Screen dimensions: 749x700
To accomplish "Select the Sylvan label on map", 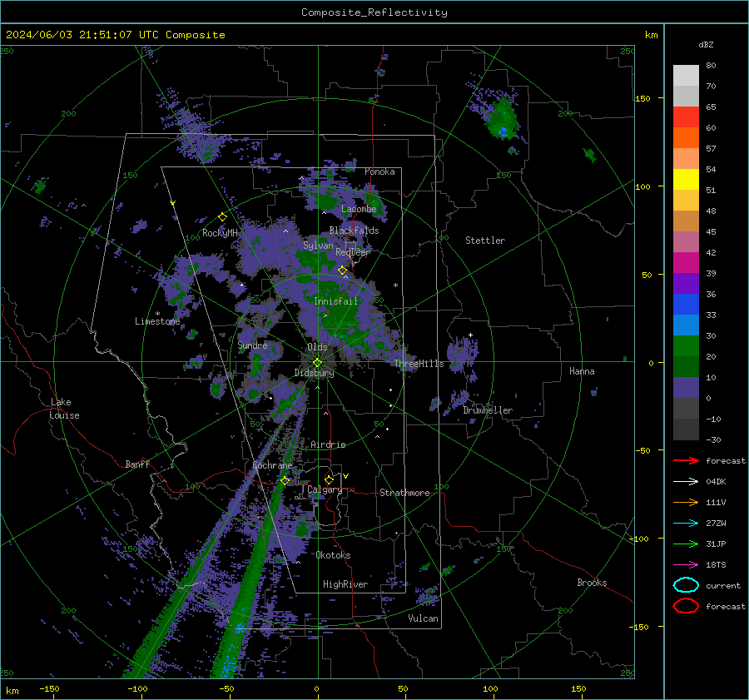I will pyautogui.click(x=318, y=246).
